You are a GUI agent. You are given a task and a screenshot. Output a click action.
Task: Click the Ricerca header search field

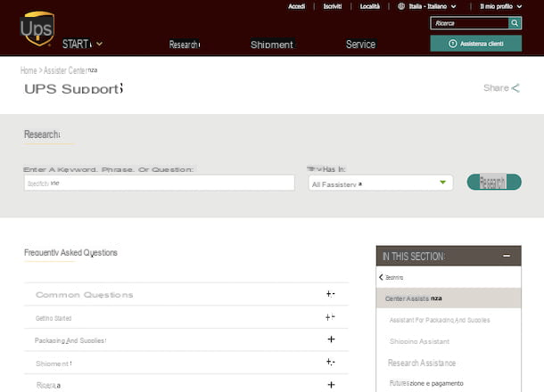click(x=470, y=23)
